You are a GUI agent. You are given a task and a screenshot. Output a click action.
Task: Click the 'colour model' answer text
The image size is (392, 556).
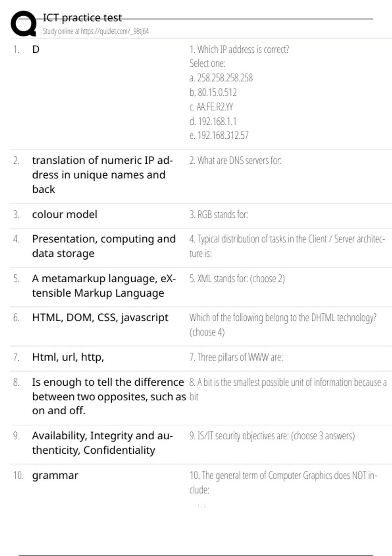(65, 215)
